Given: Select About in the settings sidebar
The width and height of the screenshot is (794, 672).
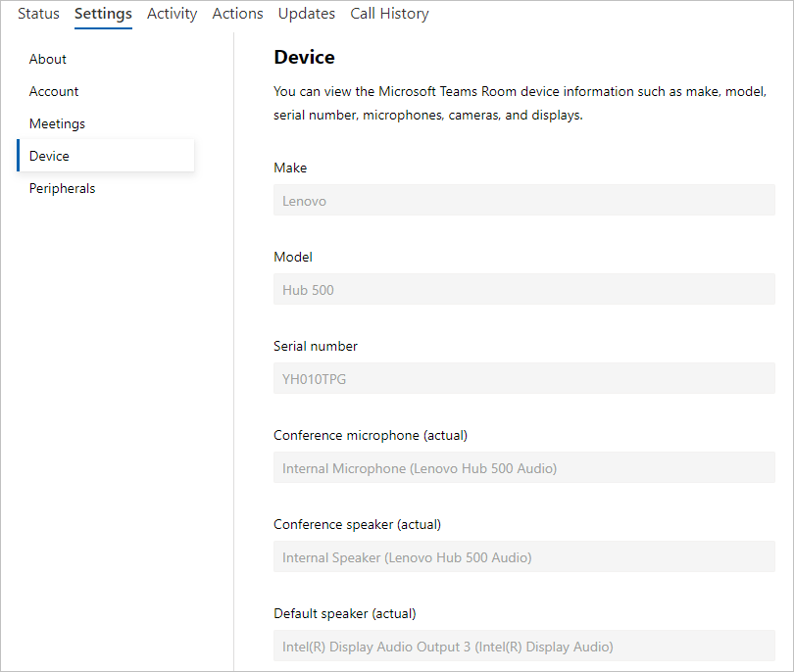Looking at the screenshot, I should [48, 59].
